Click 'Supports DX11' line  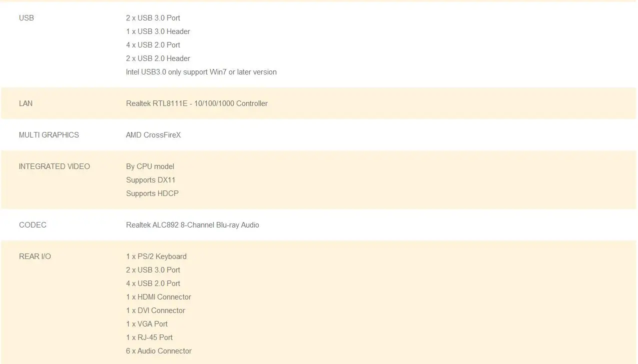pos(151,180)
